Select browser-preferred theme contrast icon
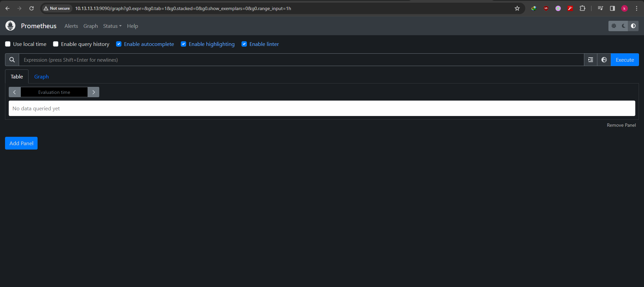The image size is (644, 287). click(633, 26)
